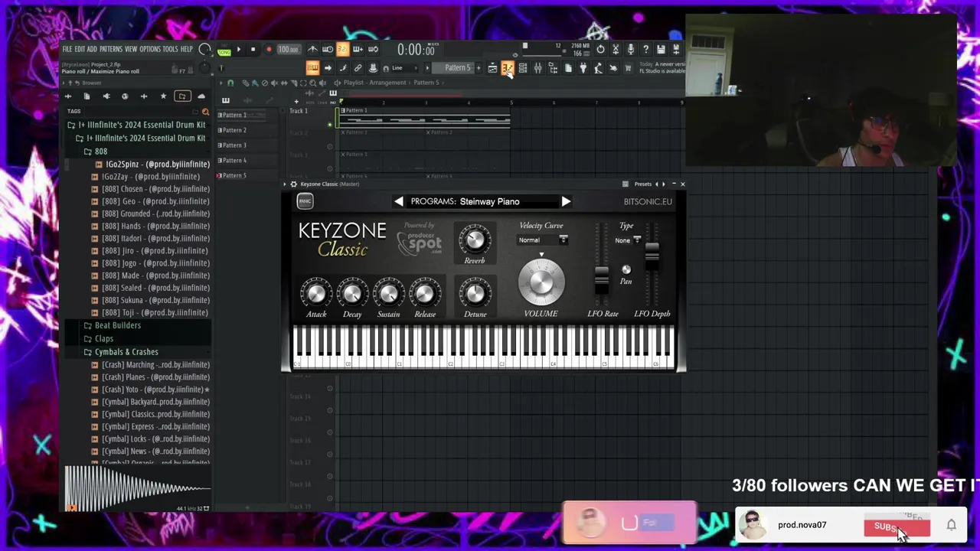Screen dimensions: 980x551
Task: Select the playlist mute tool speaker icon
Action: (274, 83)
